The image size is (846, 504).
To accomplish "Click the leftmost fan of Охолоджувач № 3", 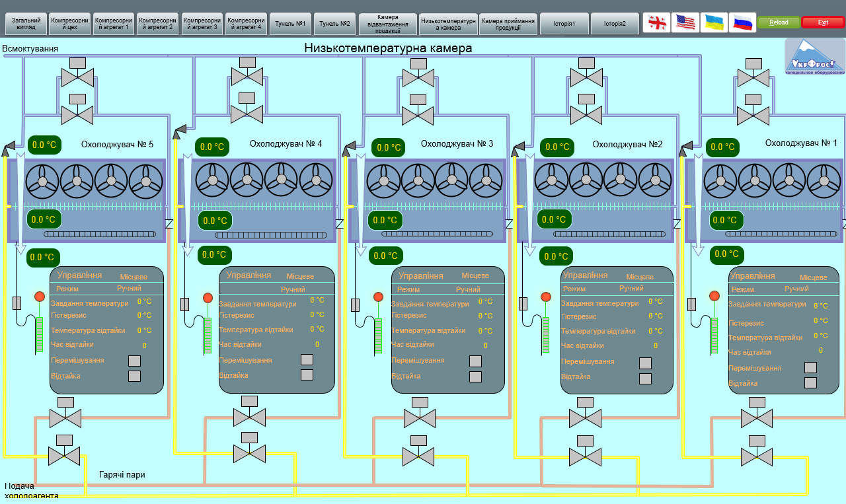I will (383, 180).
